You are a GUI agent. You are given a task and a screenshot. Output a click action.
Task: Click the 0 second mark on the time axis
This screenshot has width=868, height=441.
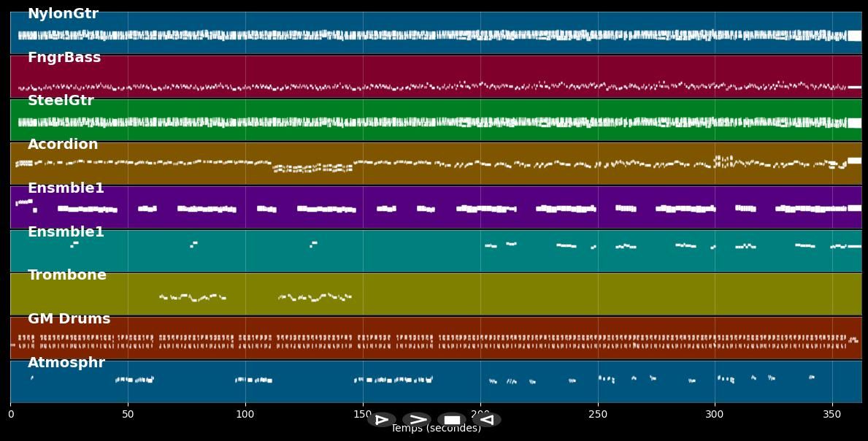point(11,414)
